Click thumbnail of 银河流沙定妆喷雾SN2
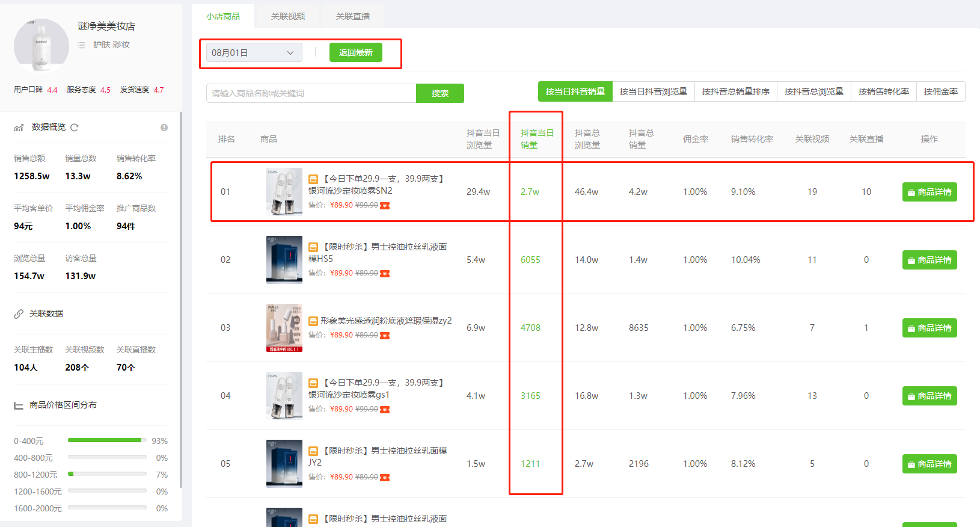Image resolution: width=980 pixels, height=527 pixels. [x=284, y=192]
